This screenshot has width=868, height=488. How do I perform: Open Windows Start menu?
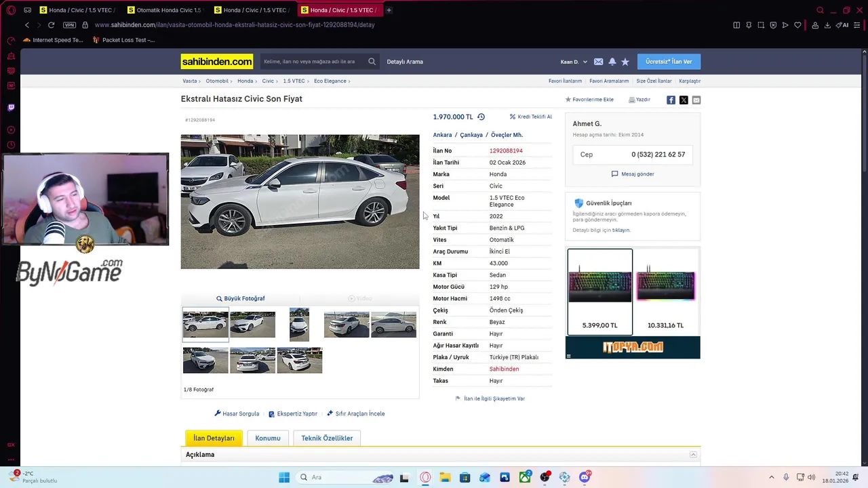pyautogui.click(x=284, y=477)
